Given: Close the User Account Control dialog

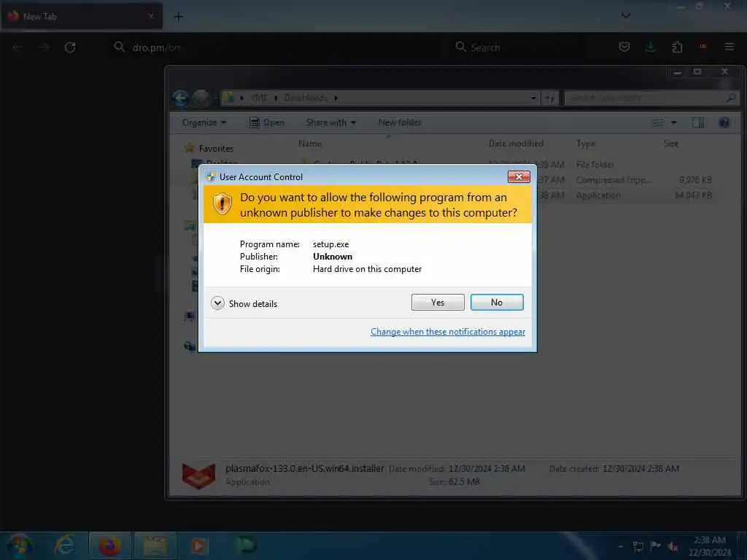Looking at the screenshot, I should [x=519, y=176].
